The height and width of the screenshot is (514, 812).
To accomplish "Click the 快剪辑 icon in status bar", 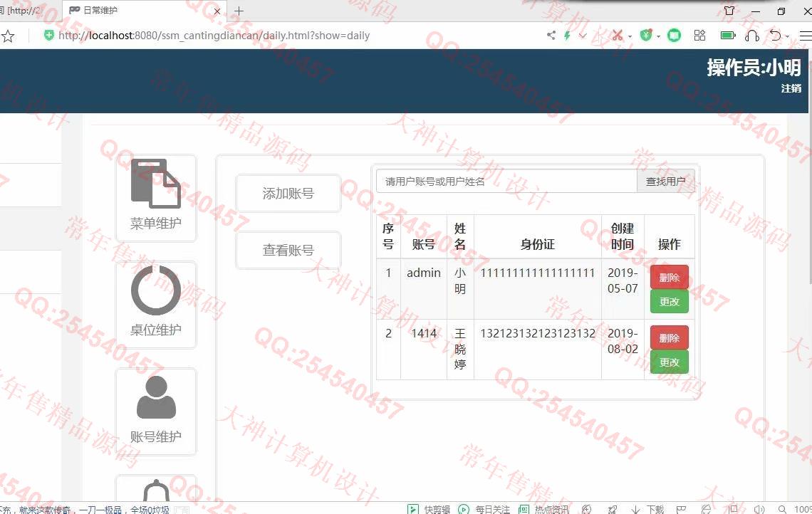I will [x=412, y=509].
